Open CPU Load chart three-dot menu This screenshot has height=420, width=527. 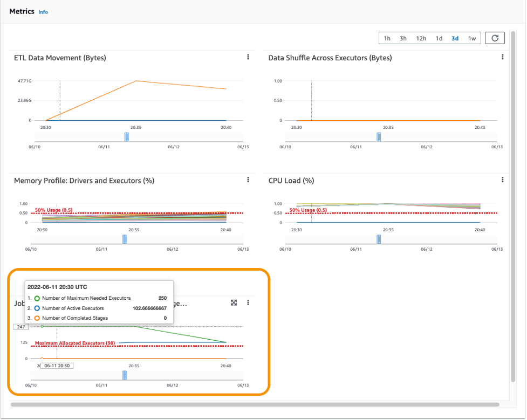(x=503, y=180)
